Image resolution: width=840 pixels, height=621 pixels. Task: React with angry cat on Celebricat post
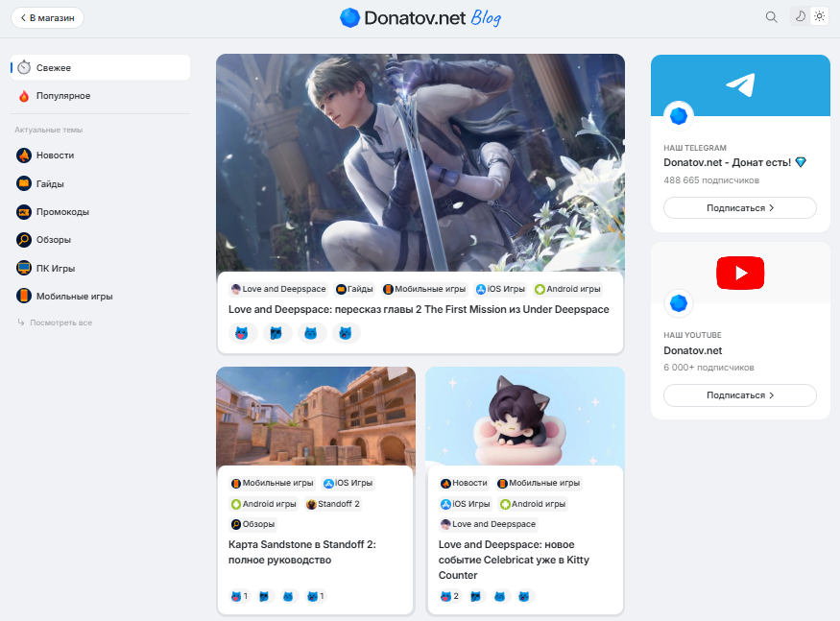point(524,596)
